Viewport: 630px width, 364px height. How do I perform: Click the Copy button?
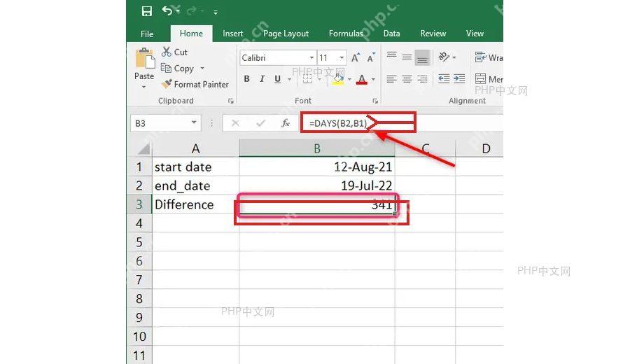178,69
